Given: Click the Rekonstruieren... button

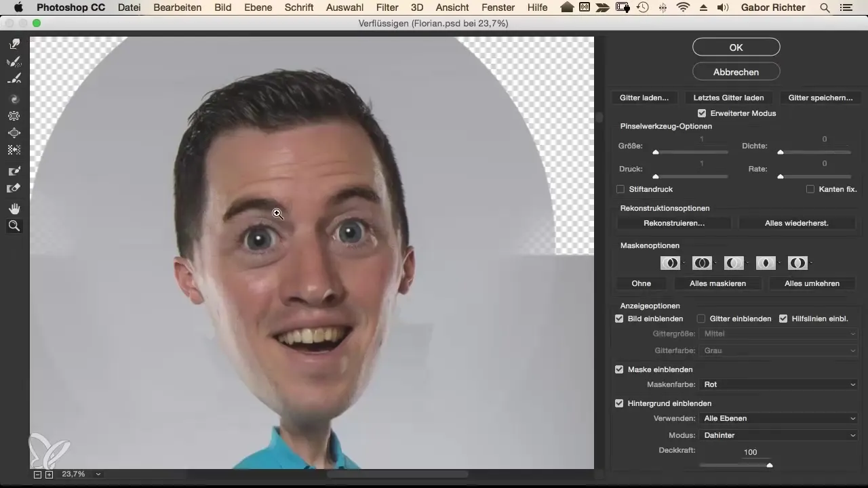Looking at the screenshot, I should pyautogui.click(x=673, y=223).
